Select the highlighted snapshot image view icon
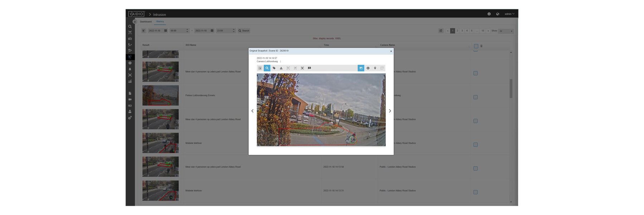Viewport: 644px width, 215px height. click(361, 68)
